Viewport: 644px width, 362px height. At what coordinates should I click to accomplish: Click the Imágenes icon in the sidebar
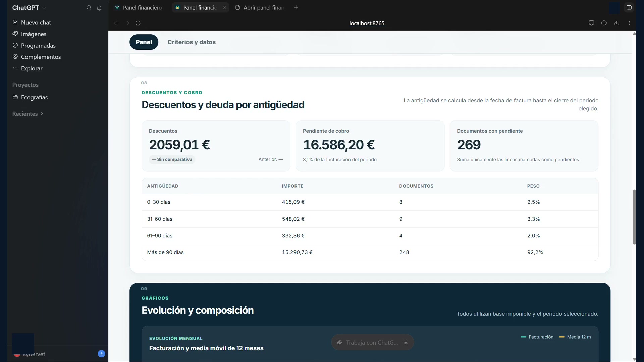(15, 34)
